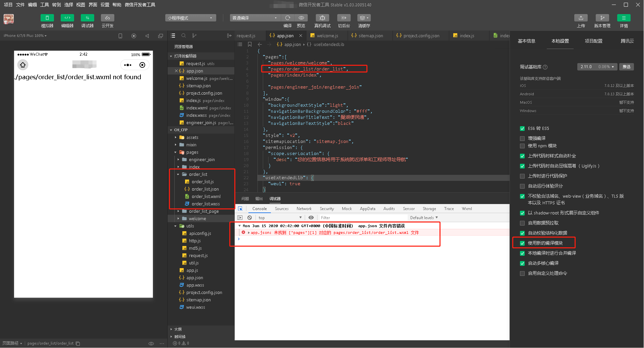644x348 pixels.
Task: Click the 上传 upload icon
Action: coord(581,18)
